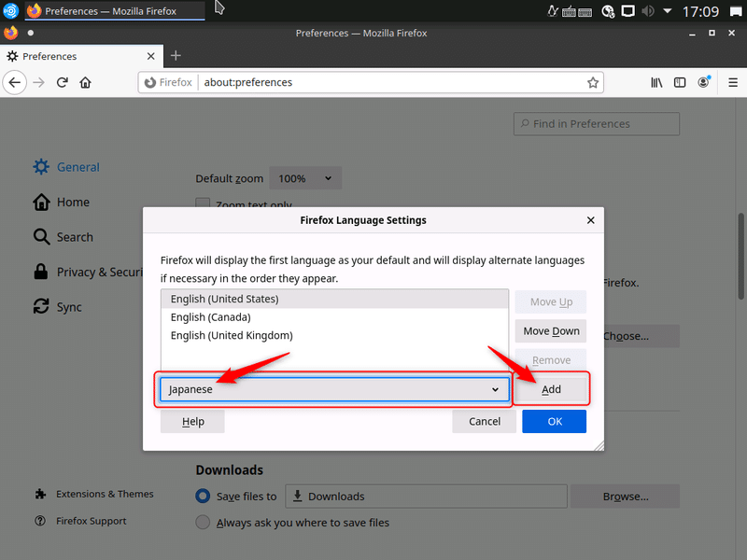The height and width of the screenshot is (560, 747).
Task: Reload the current page
Action: tap(62, 82)
